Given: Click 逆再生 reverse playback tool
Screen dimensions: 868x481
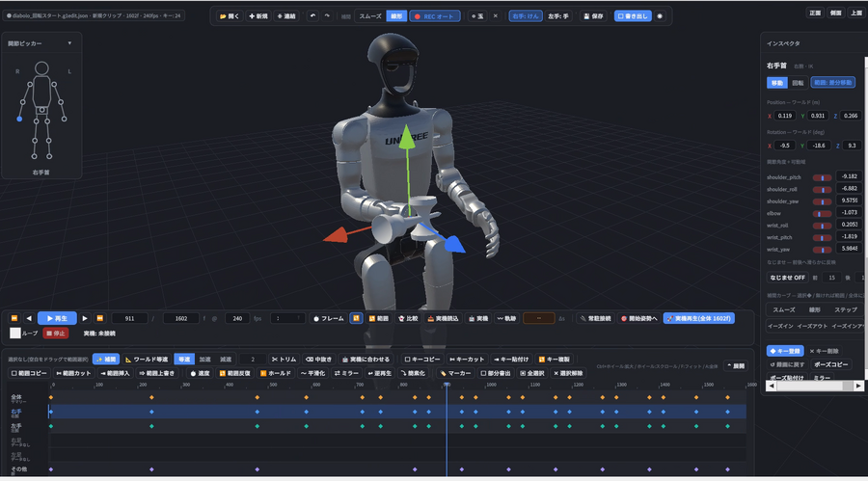Looking at the screenshot, I should click(380, 373).
